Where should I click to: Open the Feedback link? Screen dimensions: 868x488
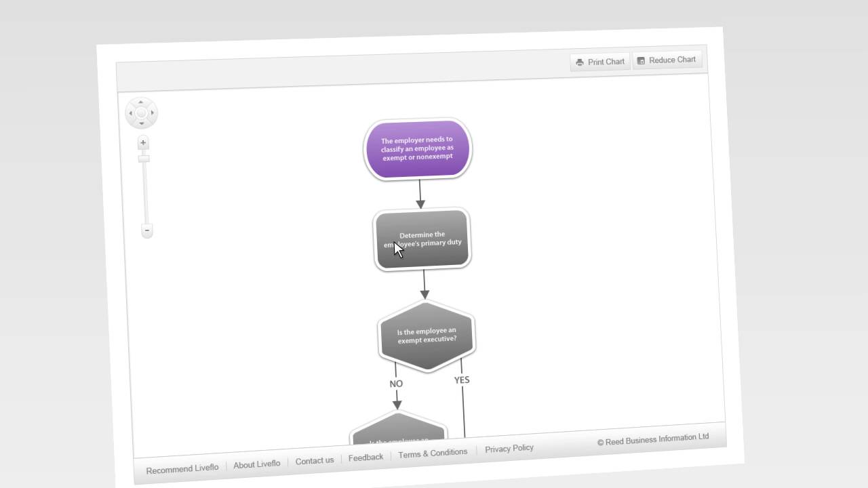[366, 457]
